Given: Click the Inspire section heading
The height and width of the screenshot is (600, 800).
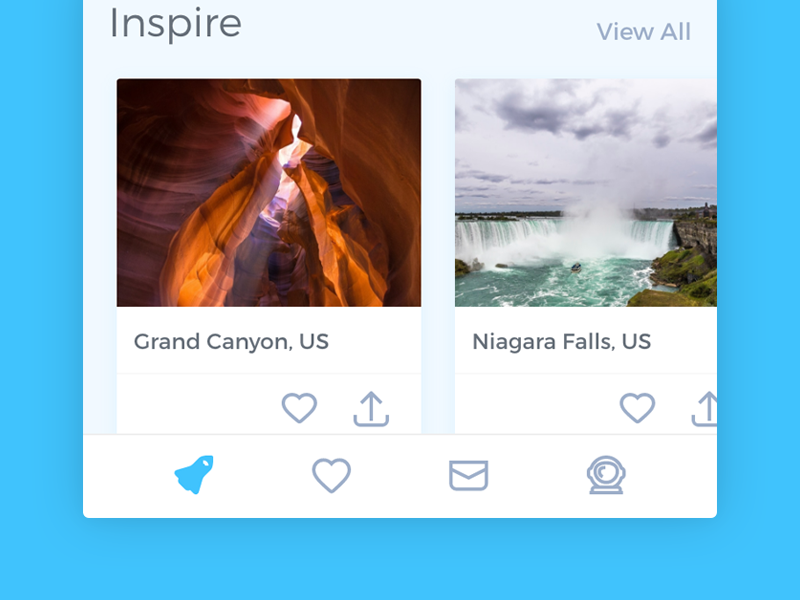Looking at the screenshot, I should click(x=176, y=23).
